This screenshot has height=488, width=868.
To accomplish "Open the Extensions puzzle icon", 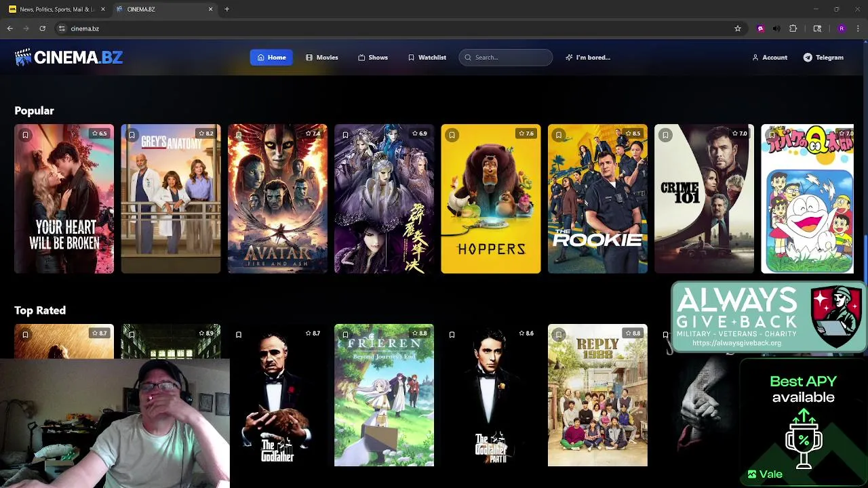I will click(793, 28).
